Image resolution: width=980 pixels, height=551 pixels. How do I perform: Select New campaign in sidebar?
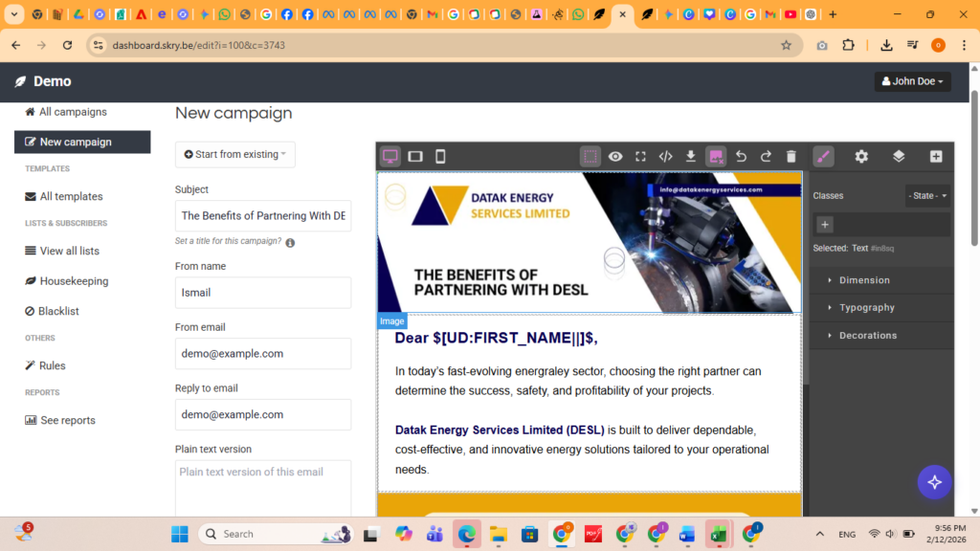[x=82, y=142]
